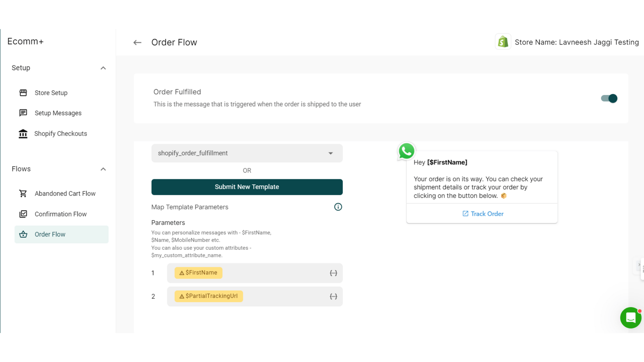644x362 pixels.
Task: Open Shopify Checkouts via its bank icon
Action: [x=23, y=134]
